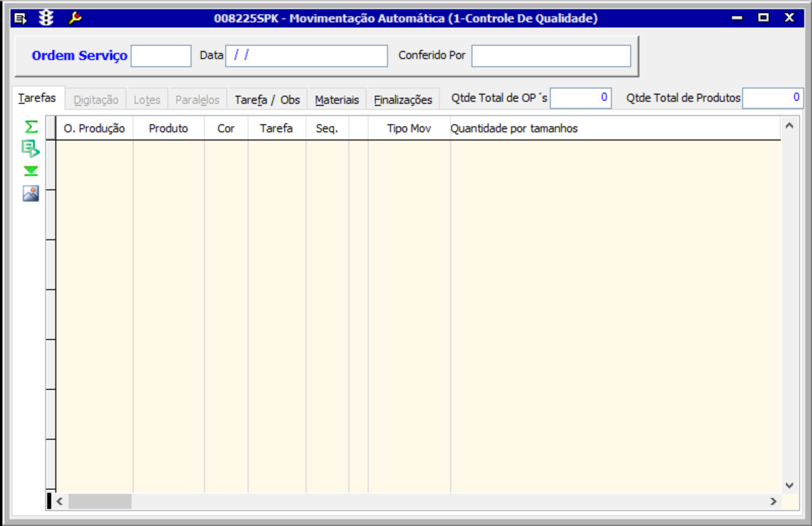The image size is (812, 526).
Task: Open the wrench settings icon
Action: (x=75, y=18)
